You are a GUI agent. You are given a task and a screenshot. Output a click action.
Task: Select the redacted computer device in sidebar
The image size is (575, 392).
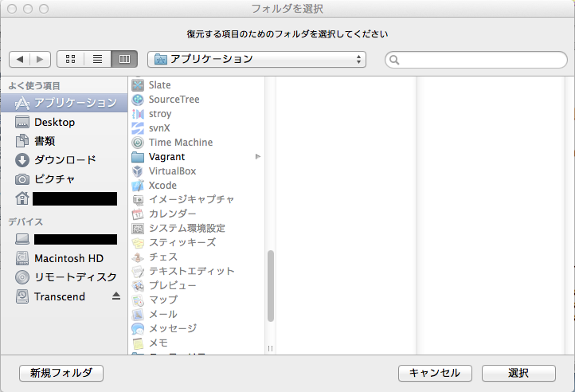click(x=65, y=239)
